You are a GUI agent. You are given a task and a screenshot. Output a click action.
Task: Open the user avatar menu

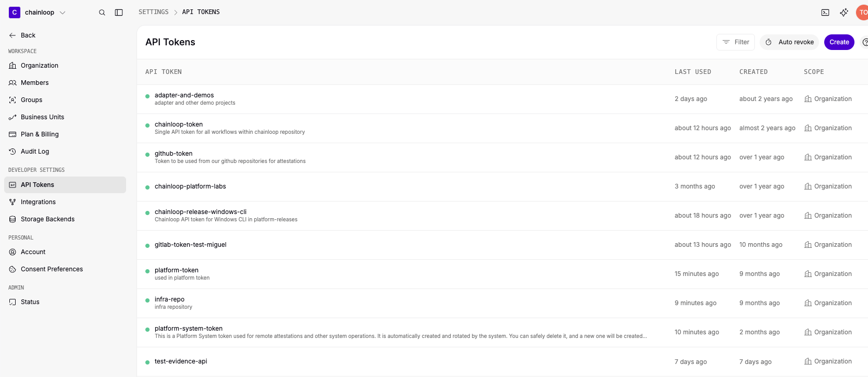tap(862, 12)
